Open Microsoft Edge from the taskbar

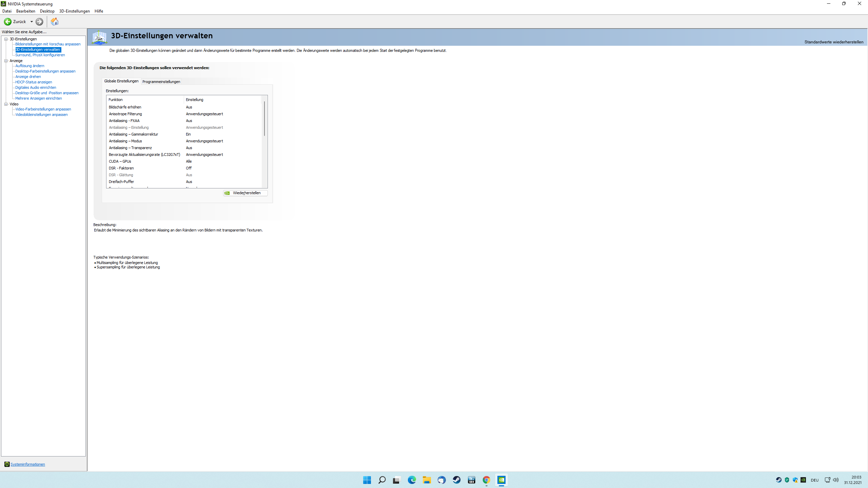[412, 480]
